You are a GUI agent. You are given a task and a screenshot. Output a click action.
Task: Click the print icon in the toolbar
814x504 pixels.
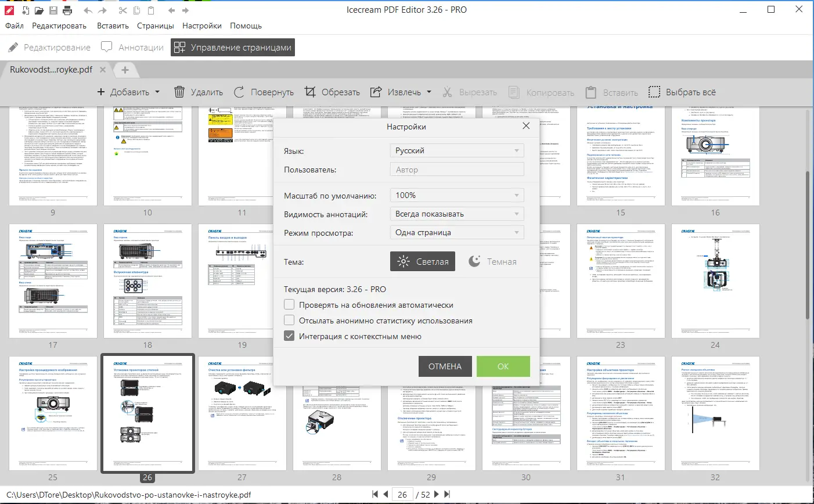pyautogui.click(x=66, y=10)
